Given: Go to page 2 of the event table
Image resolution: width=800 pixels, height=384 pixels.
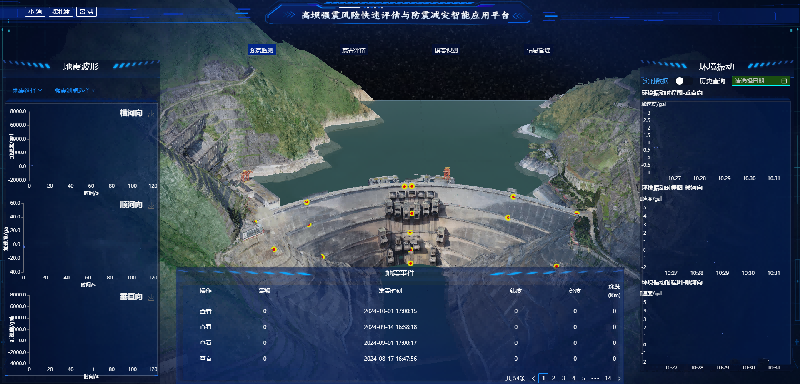Looking at the screenshot, I should coord(554,378).
